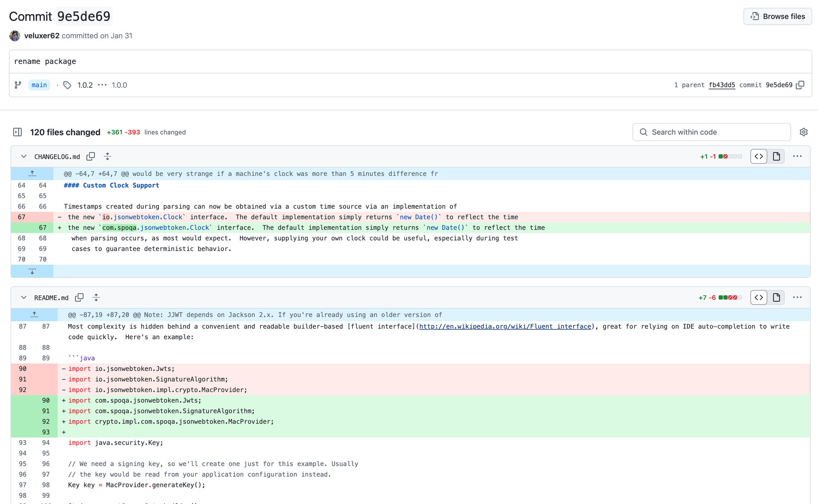This screenshot has height=504, width=818.
Task: Expand all lines in README.md
Action: (x=96, y=297)
